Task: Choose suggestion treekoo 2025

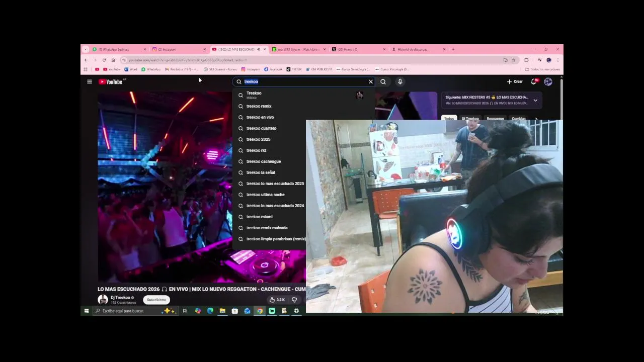Action: coord(269,139)
